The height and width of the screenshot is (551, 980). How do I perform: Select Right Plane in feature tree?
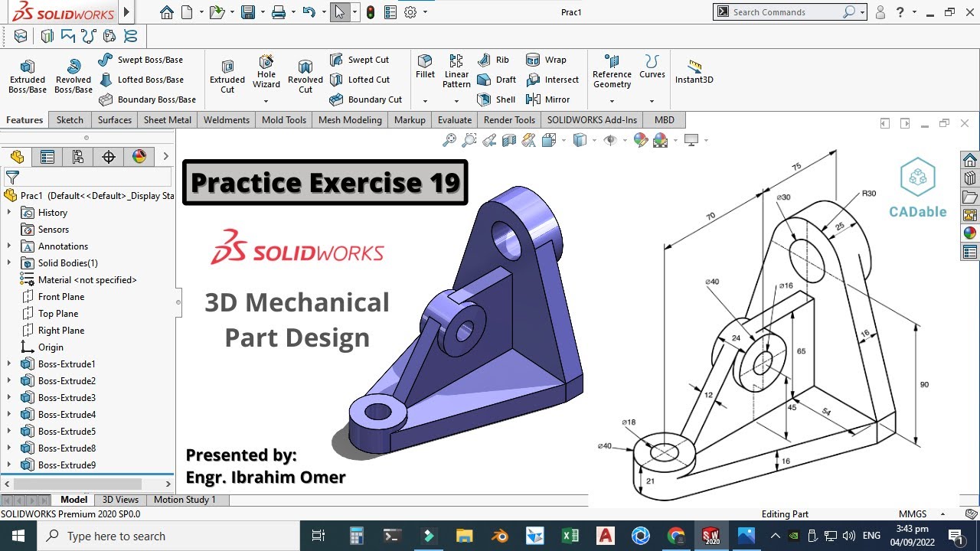tap(61, 331)
